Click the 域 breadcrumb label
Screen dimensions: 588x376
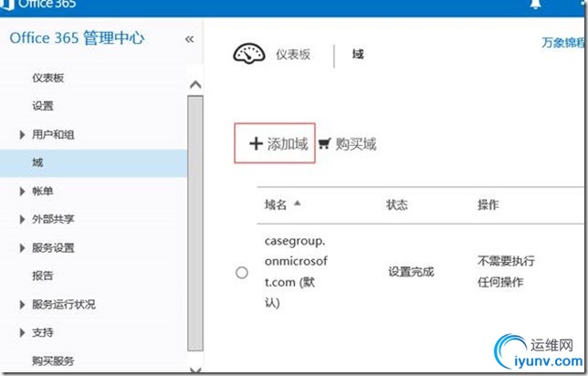pos(358,55)
